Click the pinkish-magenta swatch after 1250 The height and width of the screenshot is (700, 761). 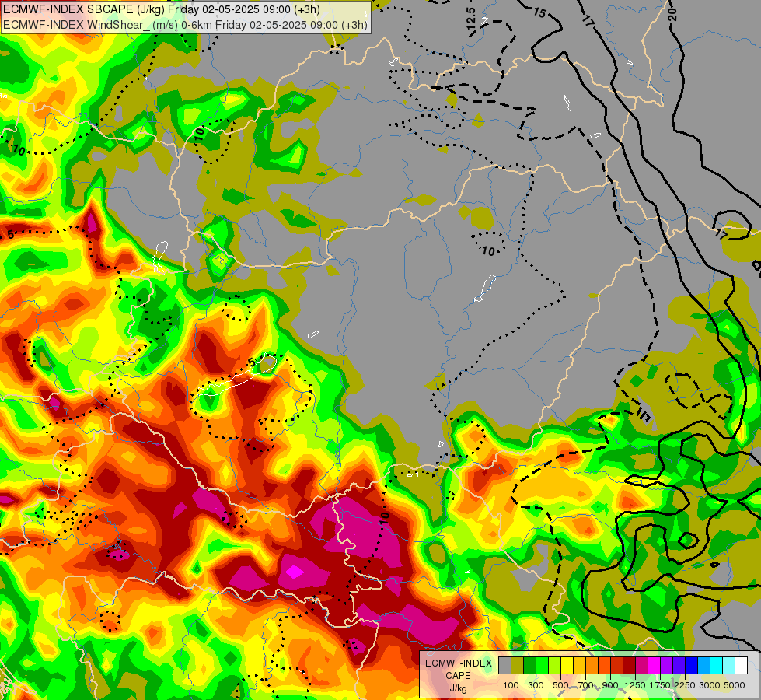641,665
